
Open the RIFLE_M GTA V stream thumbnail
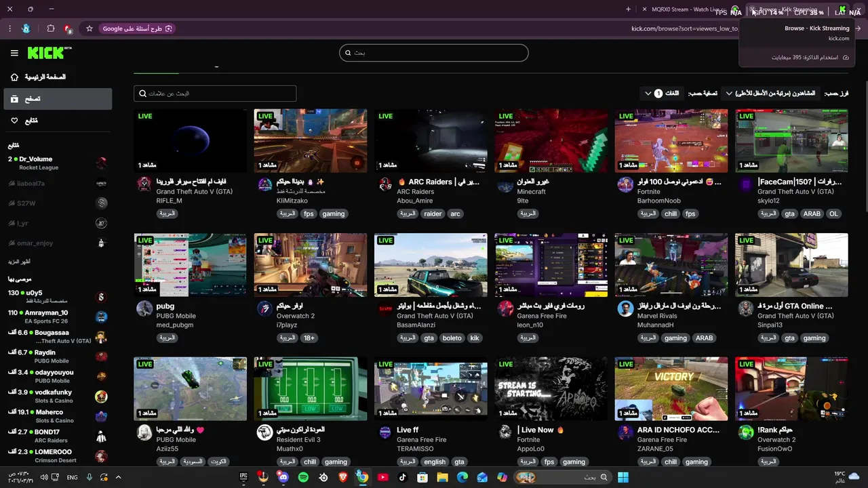[x=191, y=141]
